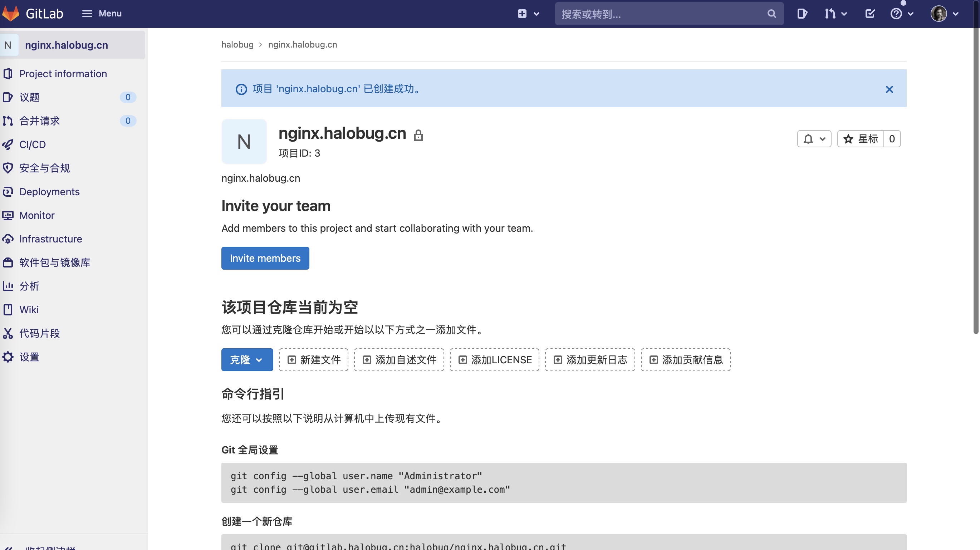Select the Analytics section icon
980x550 pixels.
(8, 286)
